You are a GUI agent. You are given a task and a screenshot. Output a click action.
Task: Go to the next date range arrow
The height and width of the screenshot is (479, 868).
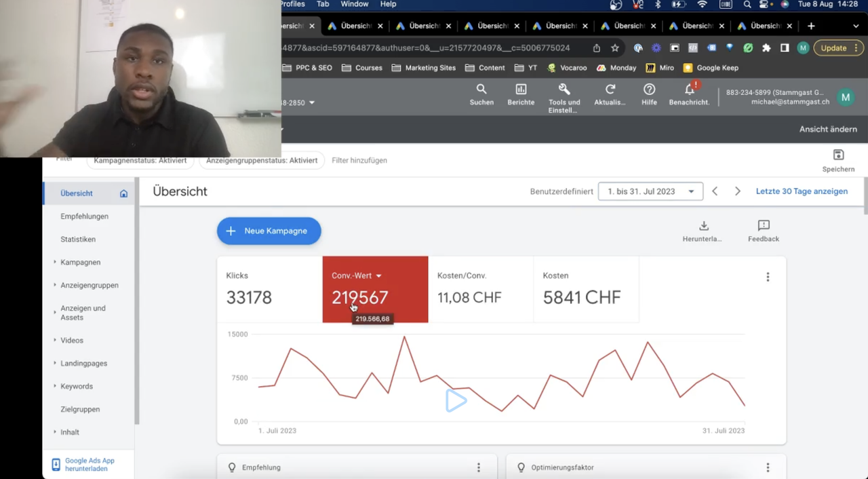(x=738, y=191)
